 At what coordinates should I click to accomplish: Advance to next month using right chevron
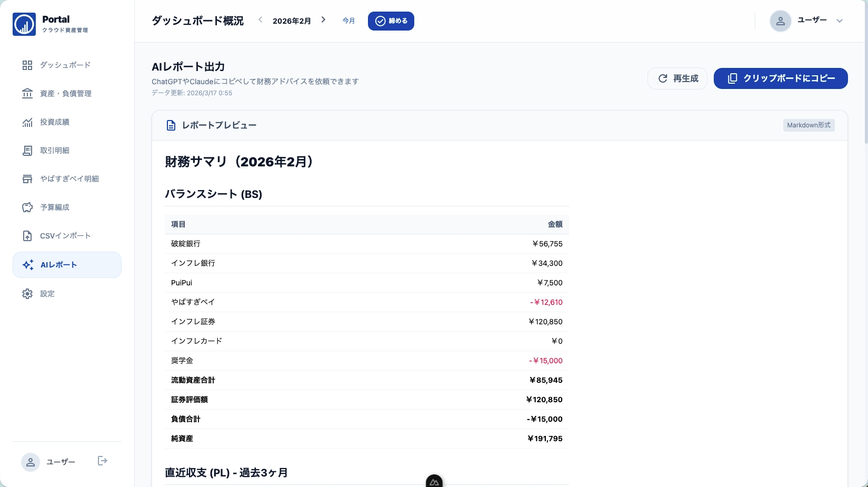(x=323, y=20)
